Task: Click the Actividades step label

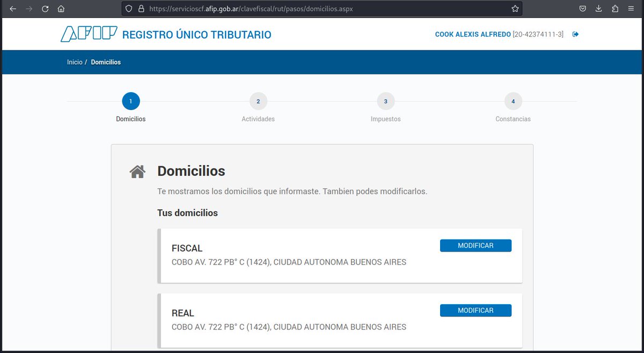Action: pyautogui.click(x=258, y=119)
